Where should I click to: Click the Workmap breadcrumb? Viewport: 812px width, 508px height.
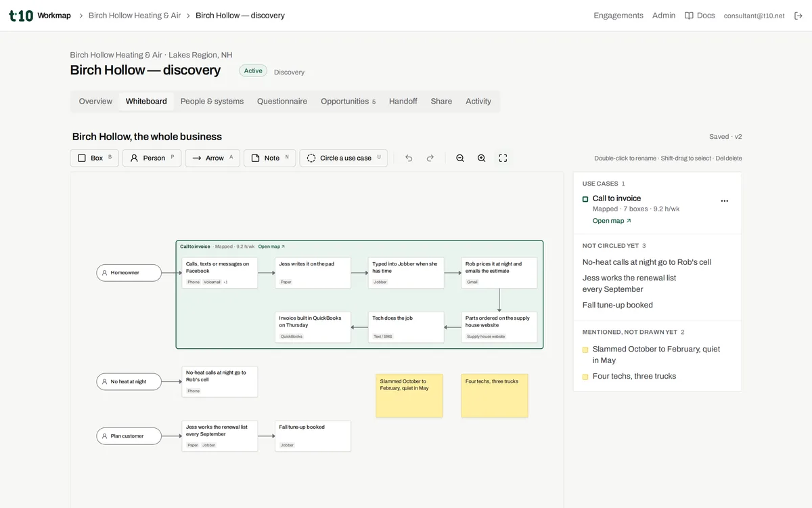click(x=54, y=16)
